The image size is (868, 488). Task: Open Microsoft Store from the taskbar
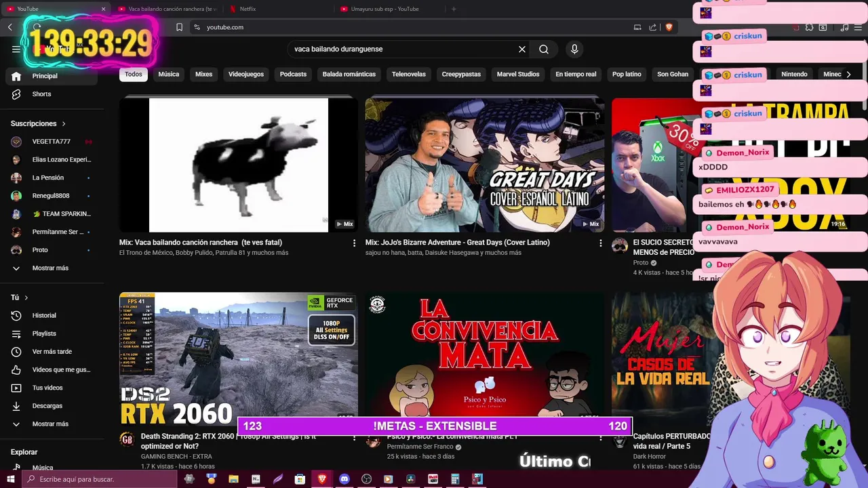[x=300, y=479]
